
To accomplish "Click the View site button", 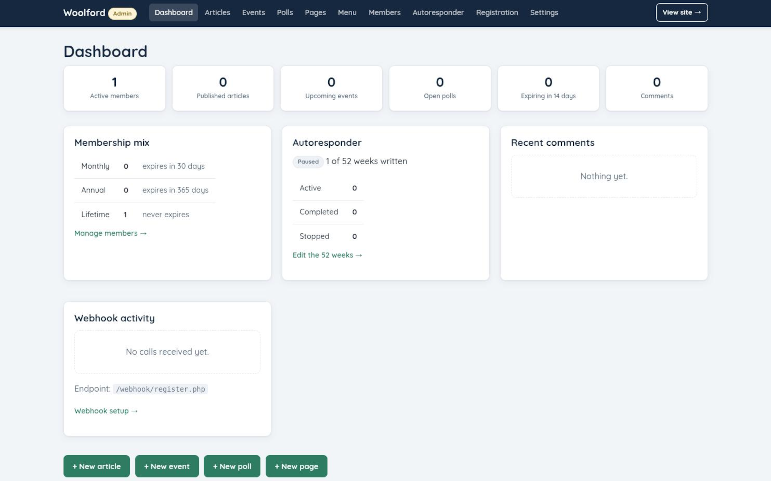I will (x=682, y=12).
